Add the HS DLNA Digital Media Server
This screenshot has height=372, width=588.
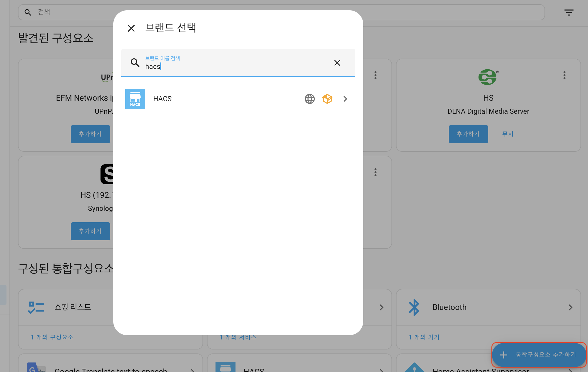point(468,134)
